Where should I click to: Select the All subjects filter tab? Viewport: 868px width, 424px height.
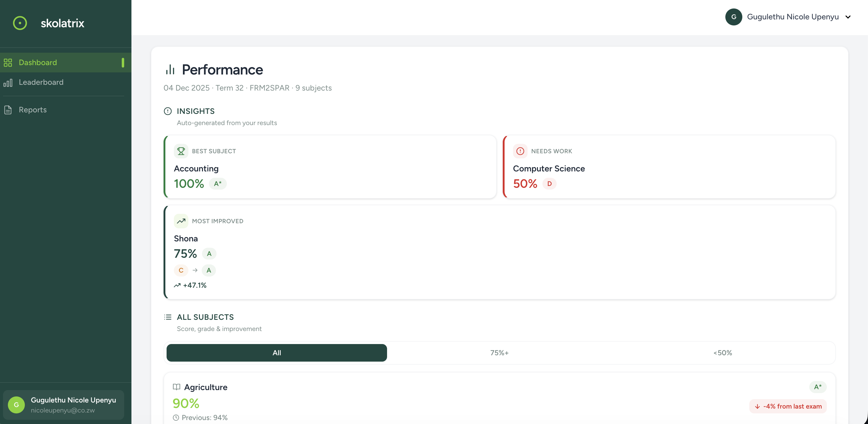tap(277, 353)
